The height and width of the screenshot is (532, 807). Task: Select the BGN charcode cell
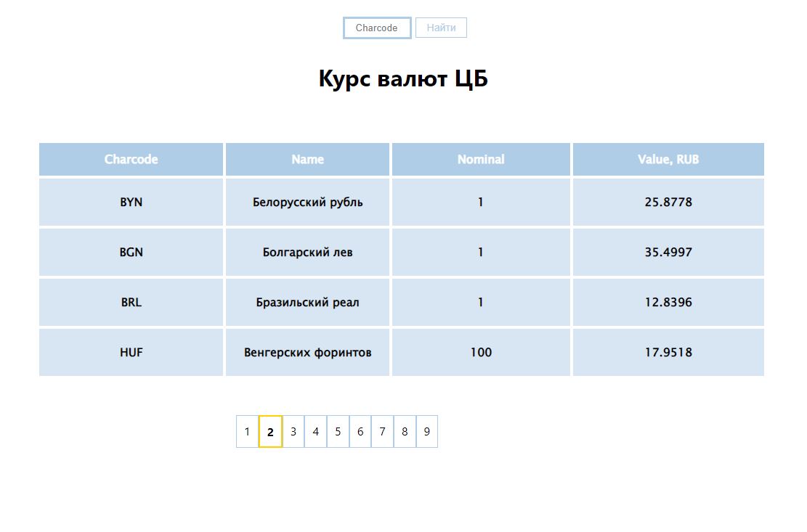131,253
